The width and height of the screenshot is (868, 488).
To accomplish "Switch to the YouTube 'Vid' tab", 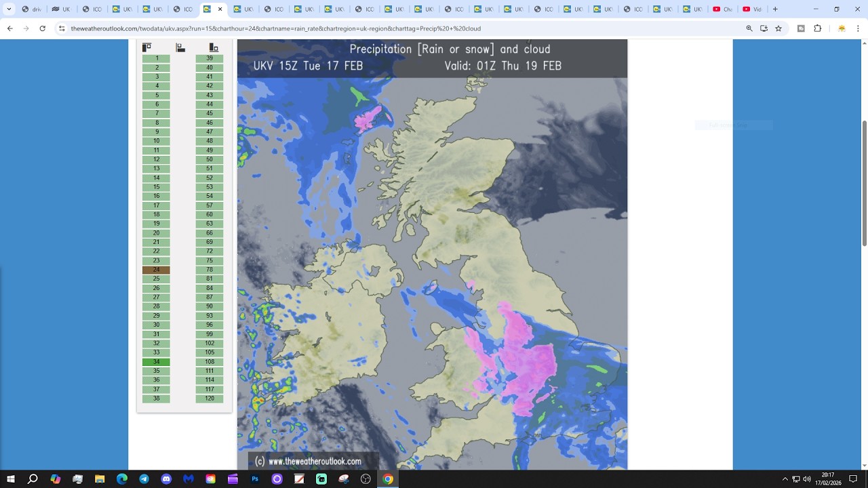I will [x=753, y=9].
